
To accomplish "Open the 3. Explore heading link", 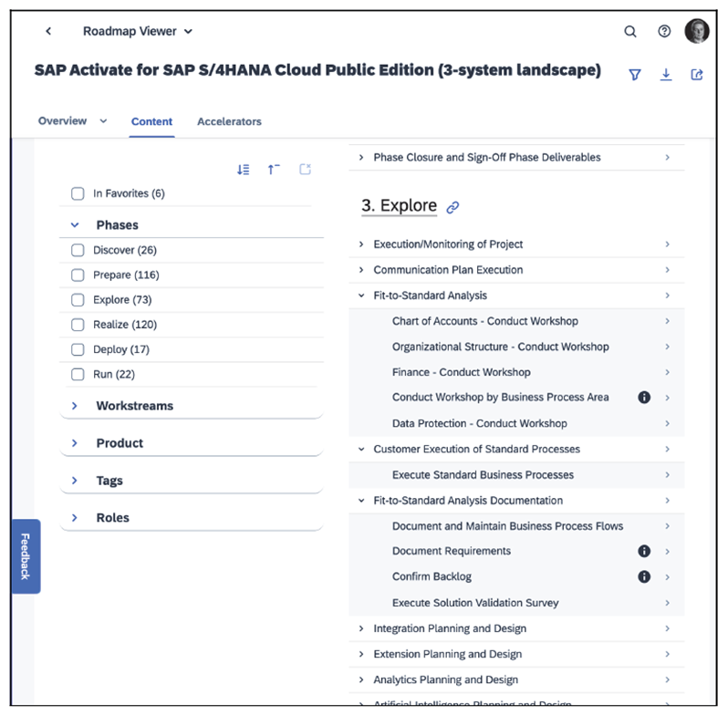I will [400, 206].
